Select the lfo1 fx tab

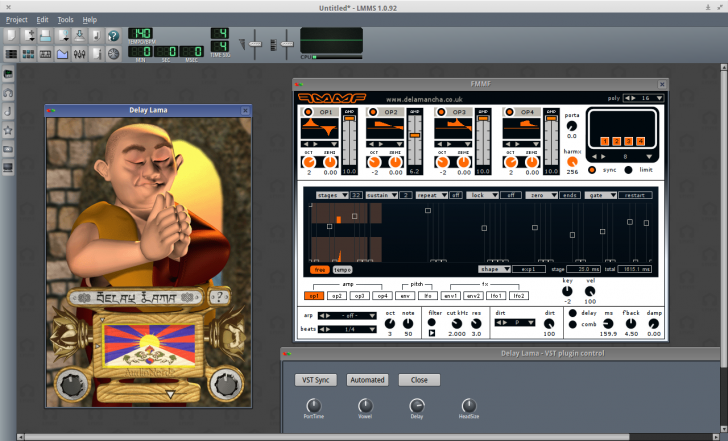[496, 296]
